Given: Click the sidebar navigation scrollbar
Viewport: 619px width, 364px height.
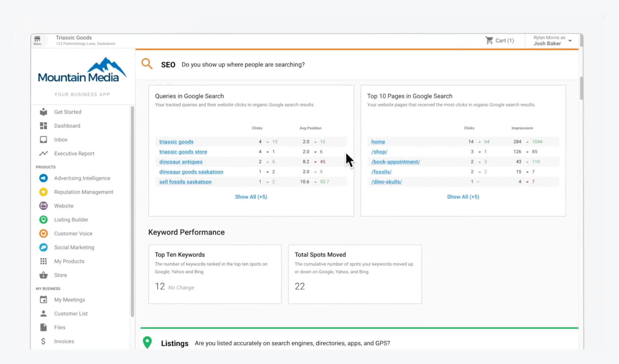Looking at the screenshot, I should pyautogui.click(x=132, y=211).
